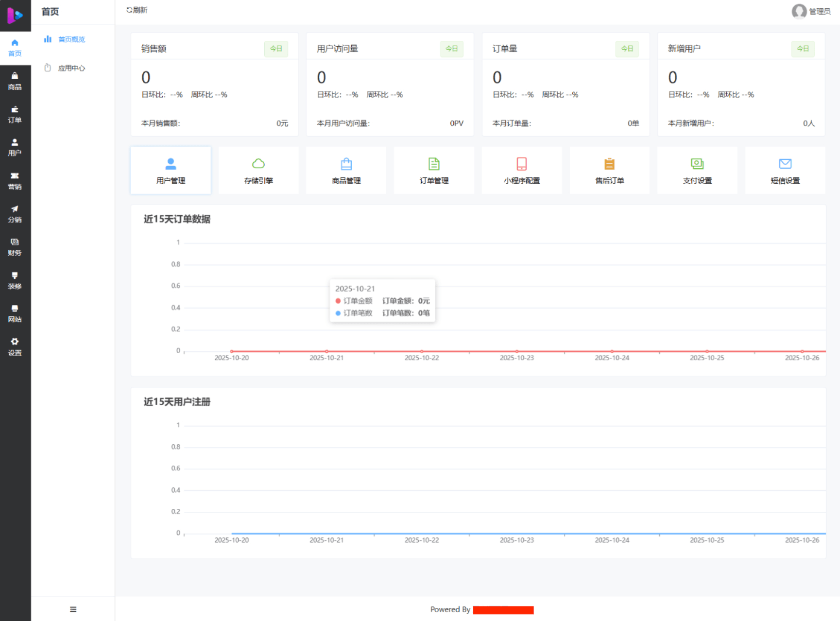Image resolution: width=840 pixels, height=621 pixels.
Task: Open the Powered By link at page bottom
Action: click(x=503, y=610)
